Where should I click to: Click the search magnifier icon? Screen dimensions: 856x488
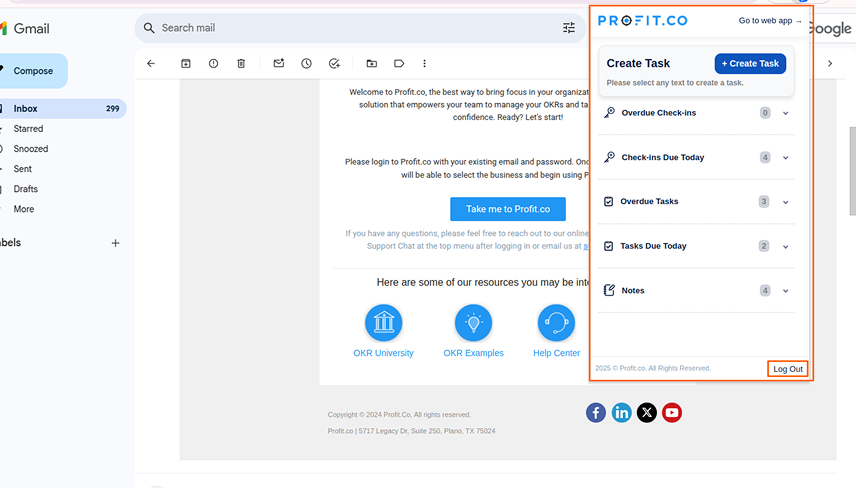149,28
